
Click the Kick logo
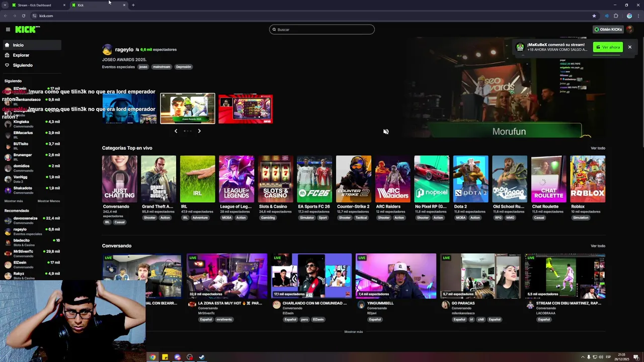click(27, 30)
